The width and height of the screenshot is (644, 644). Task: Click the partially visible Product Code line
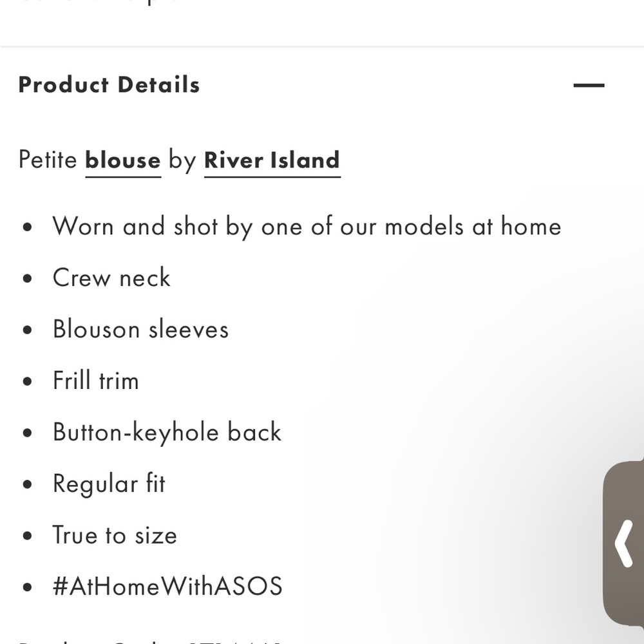click(x=148, y=640)
